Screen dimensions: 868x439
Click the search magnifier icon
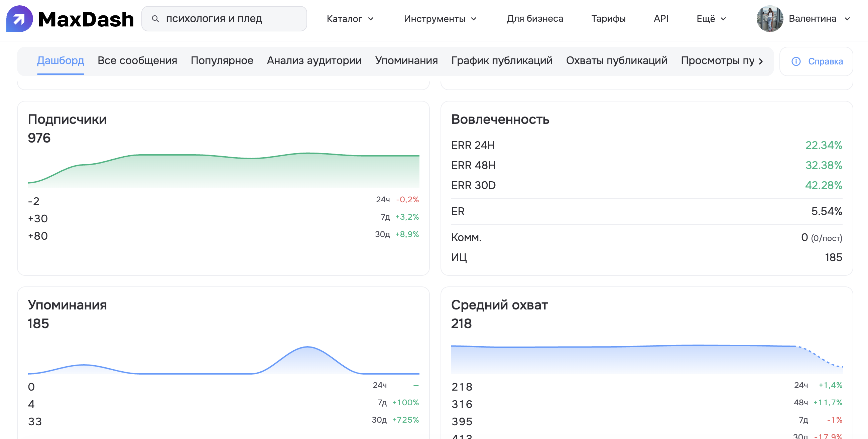(155, 19)
